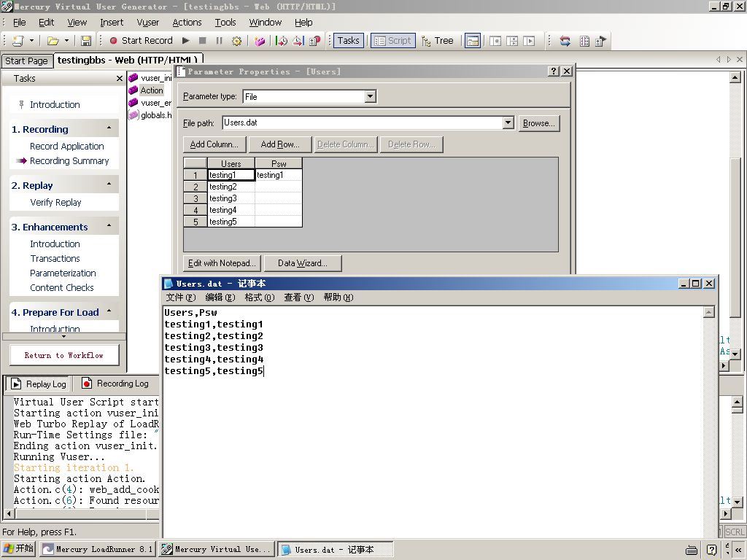The image size is (747, 560).
Task: Run the script with the Play icon
Action: point(186,41)
